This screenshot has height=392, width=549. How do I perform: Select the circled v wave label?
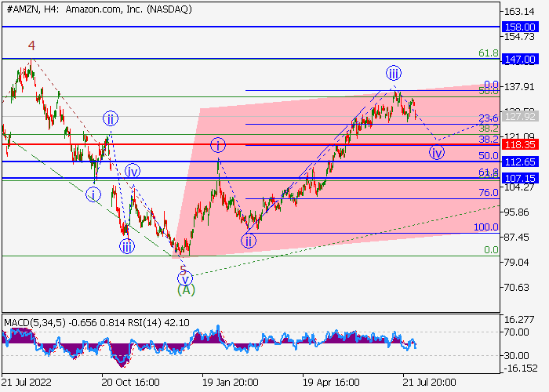[185, 279]
